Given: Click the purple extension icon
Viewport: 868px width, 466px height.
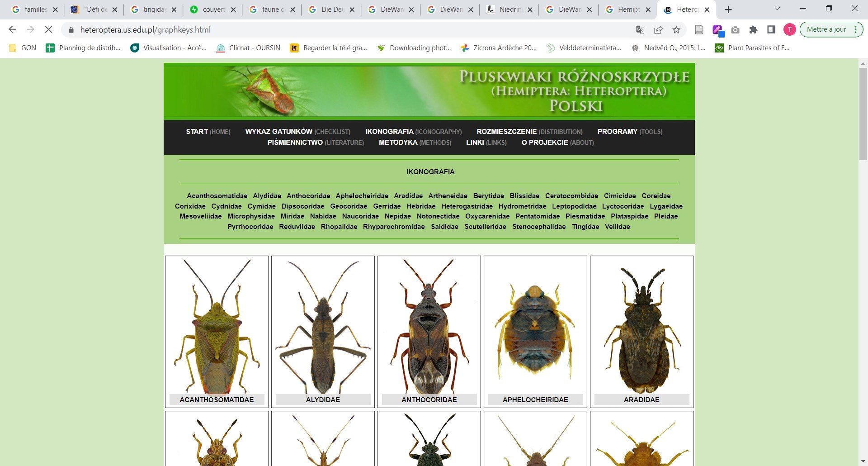Looking at the screenshot, I should point(718,30).
